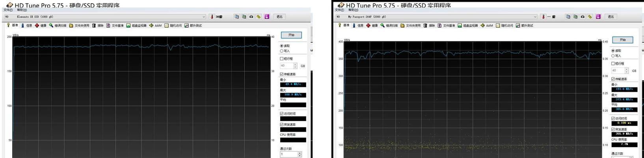The height and width of the screenshot is (158, 644).
Task: Open 错误扫描 tab in My Passport window
Action: pos(389,25)
